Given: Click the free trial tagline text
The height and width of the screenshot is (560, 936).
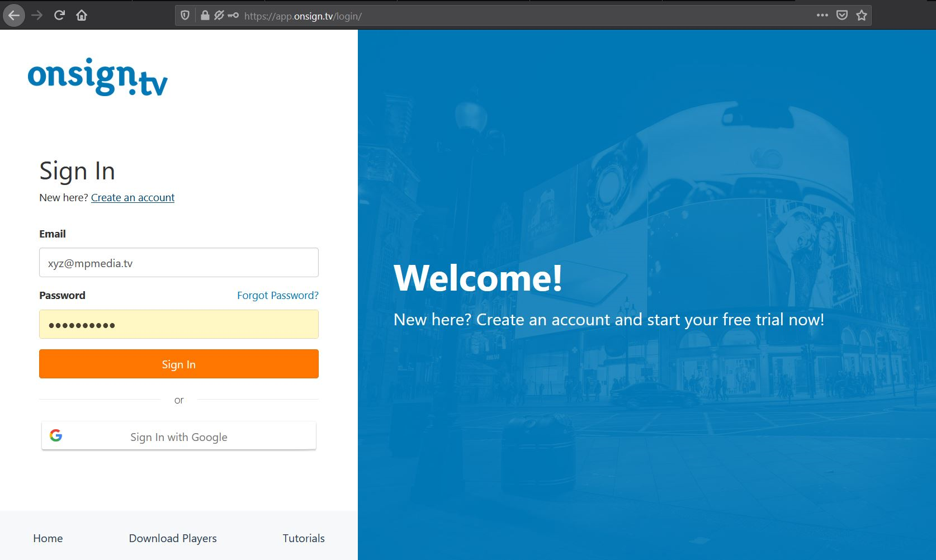Looking at the screenshot, I should tap(609, 320).
